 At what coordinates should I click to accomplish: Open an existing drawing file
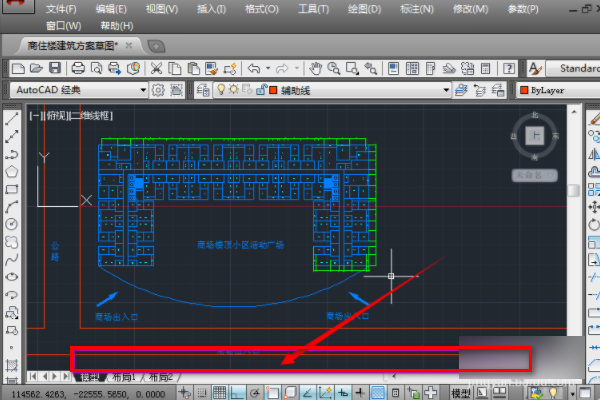tap(36, 69)
